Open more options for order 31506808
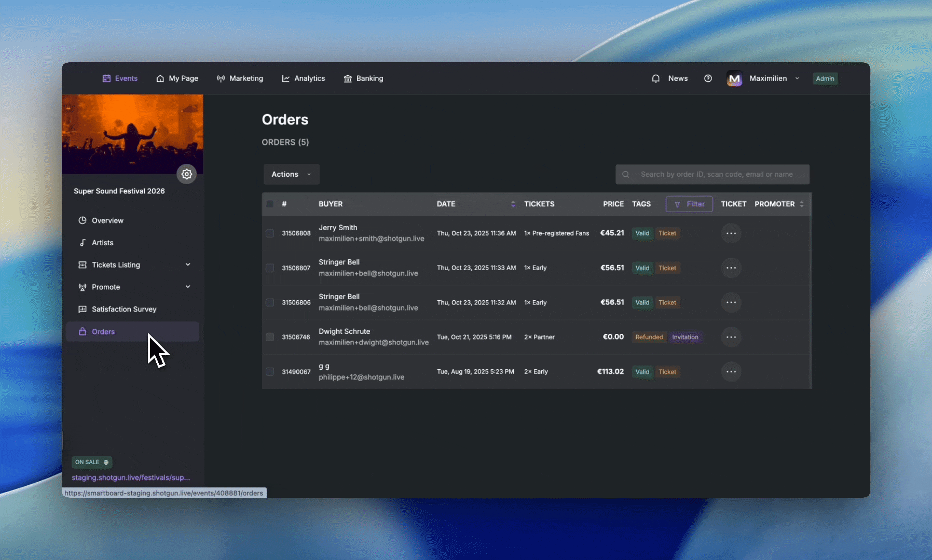Viewport: 932px width, 560px height. coord(731,233)
